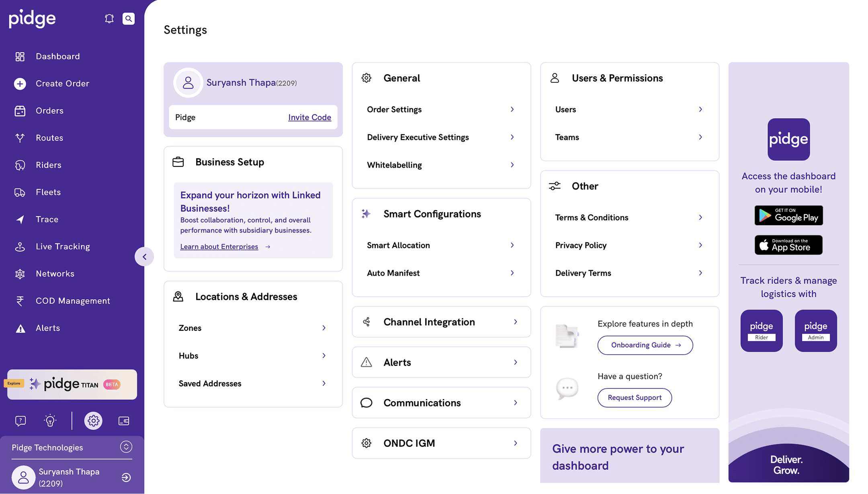The image size is (868, 494).
Task: Click the wallet icon in bottom toolbar
Action: [124, 421]
